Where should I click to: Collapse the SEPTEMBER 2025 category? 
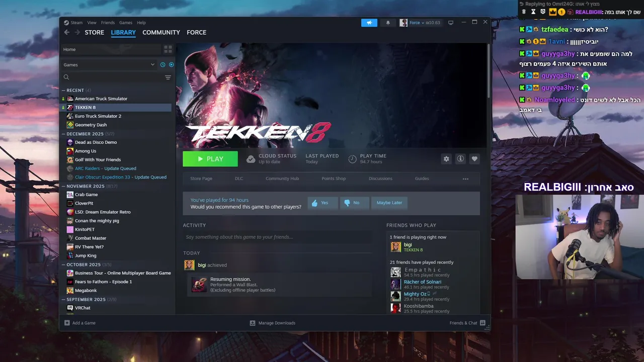click(63, 300)
